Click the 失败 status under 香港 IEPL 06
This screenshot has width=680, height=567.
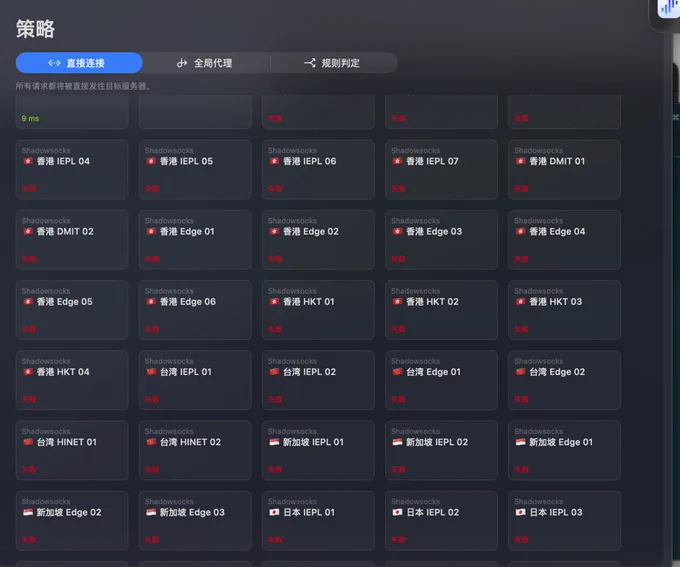(x=275, y=189)
